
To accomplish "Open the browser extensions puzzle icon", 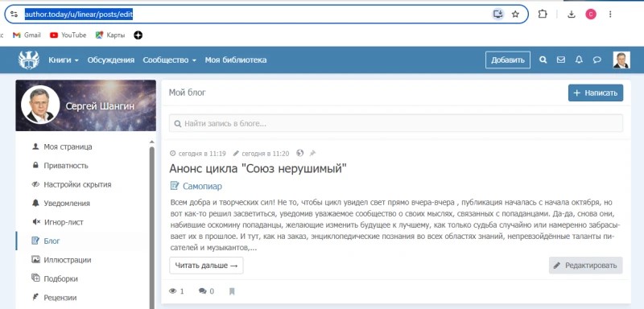I will 543,14.
